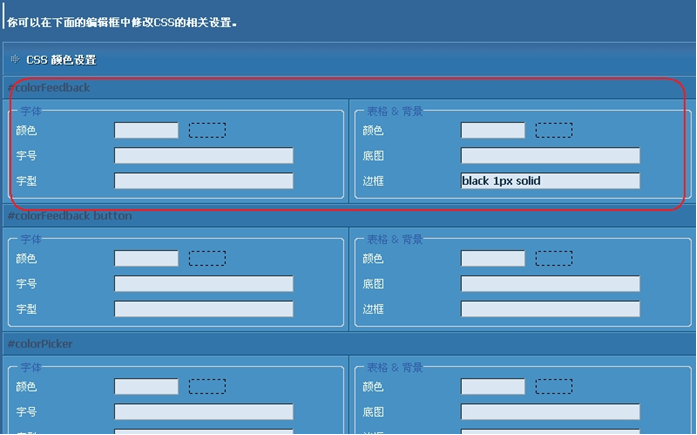Expand the CSS 颜色设置 section icon
This screenshot has width=697, height=435.
(15, 59)
